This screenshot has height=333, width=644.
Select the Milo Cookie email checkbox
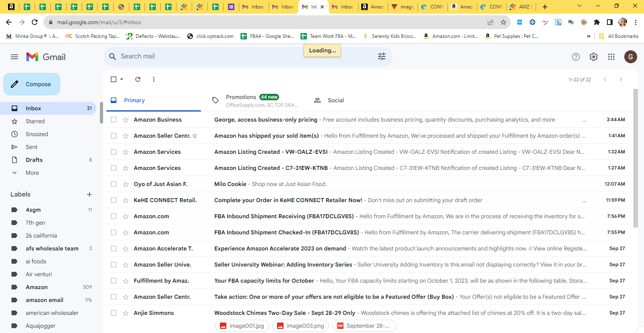click(114, 184)
